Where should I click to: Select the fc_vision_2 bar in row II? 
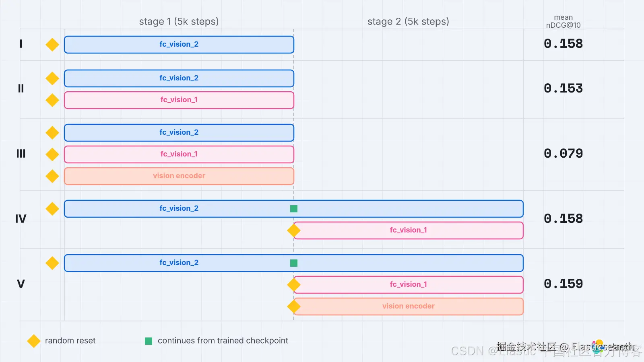click(179, 78)
